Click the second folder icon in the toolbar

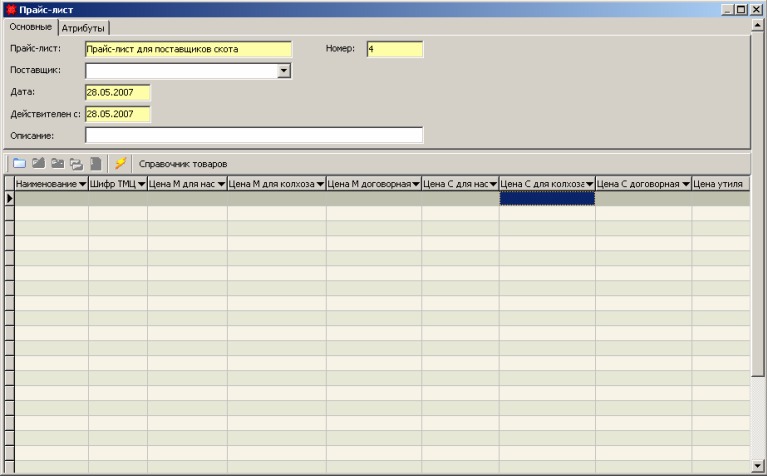pyautogui.click(x=38, y=163)
